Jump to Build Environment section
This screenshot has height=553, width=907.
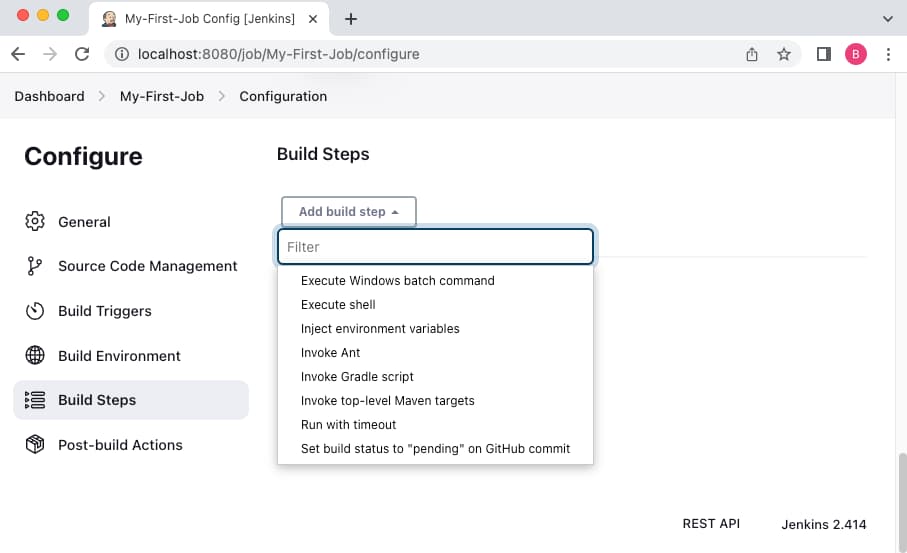(x=131, y=355)
